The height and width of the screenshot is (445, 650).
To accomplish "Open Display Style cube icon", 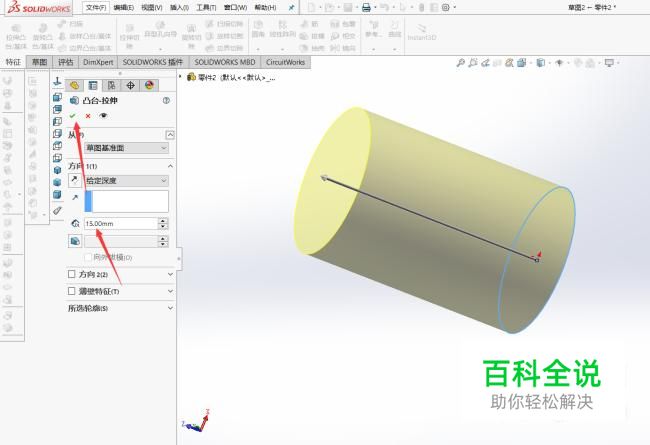I will point(541,63).
